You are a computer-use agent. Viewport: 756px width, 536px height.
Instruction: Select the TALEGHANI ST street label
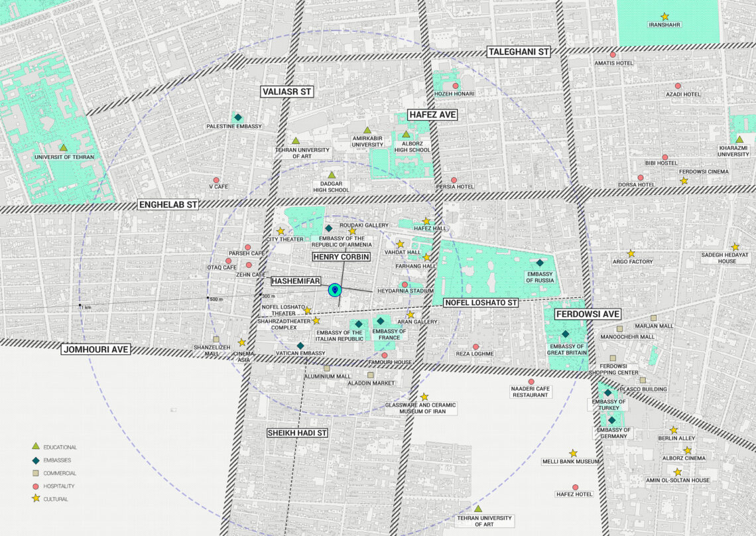[519, 51]
